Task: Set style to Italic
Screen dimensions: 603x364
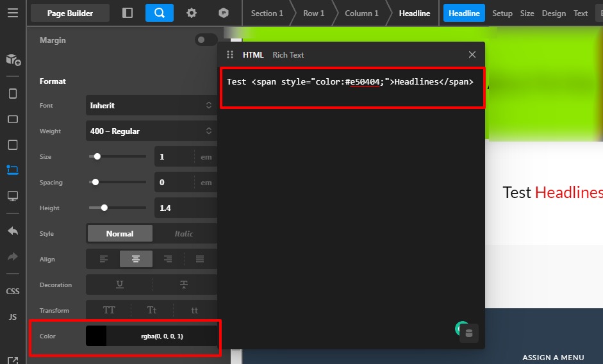Action: coord(184,233)
